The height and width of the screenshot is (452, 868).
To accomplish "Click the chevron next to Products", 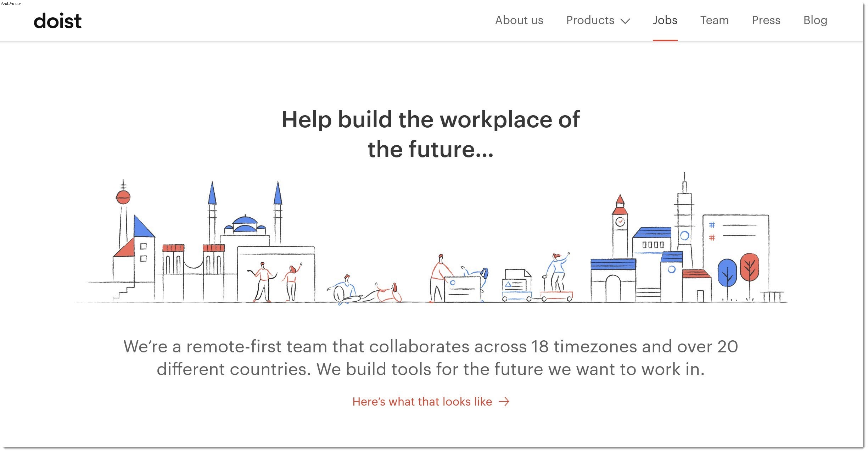I will [x=625, y=21].
